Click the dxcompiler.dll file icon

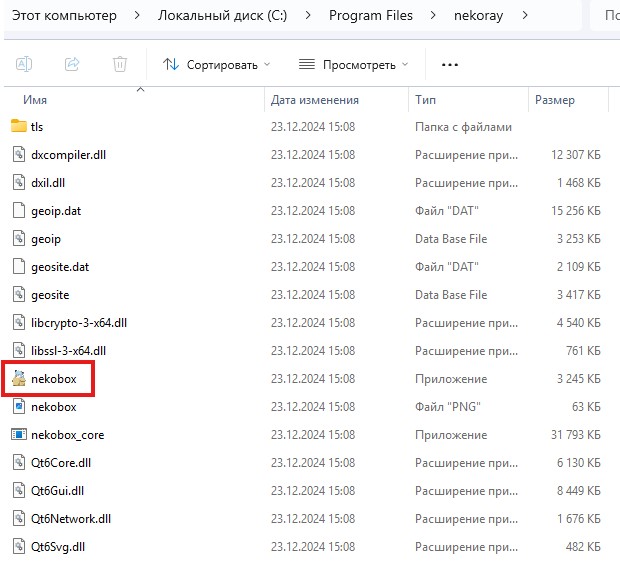click(x=19, y=155)
